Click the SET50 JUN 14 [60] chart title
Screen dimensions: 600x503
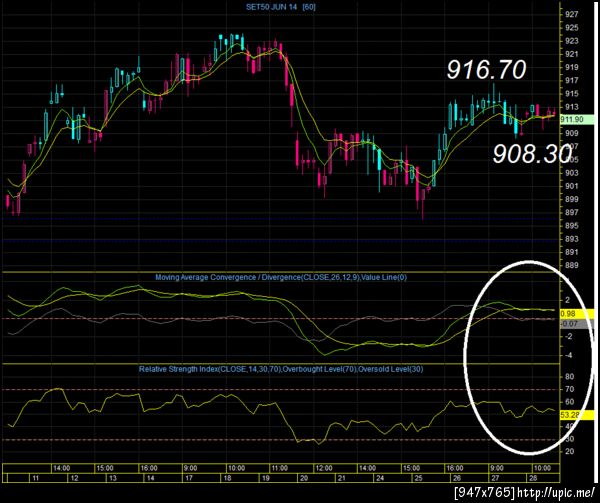(281, 7)
